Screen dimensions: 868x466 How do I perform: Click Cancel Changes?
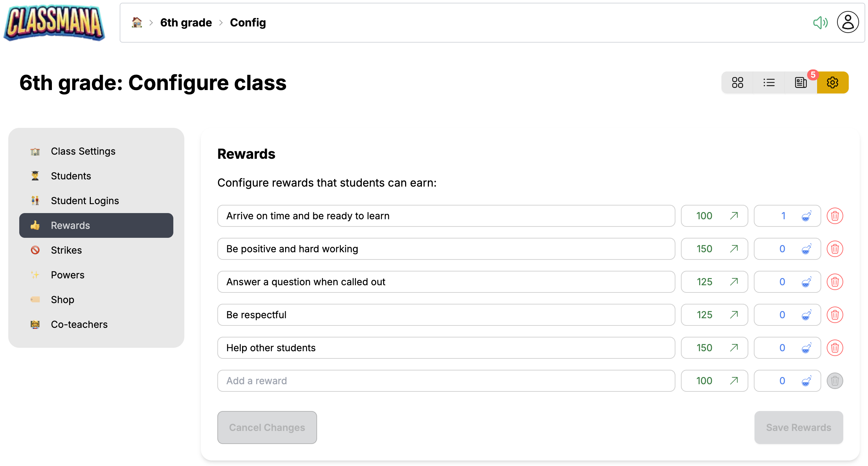(x=267, y=427)
